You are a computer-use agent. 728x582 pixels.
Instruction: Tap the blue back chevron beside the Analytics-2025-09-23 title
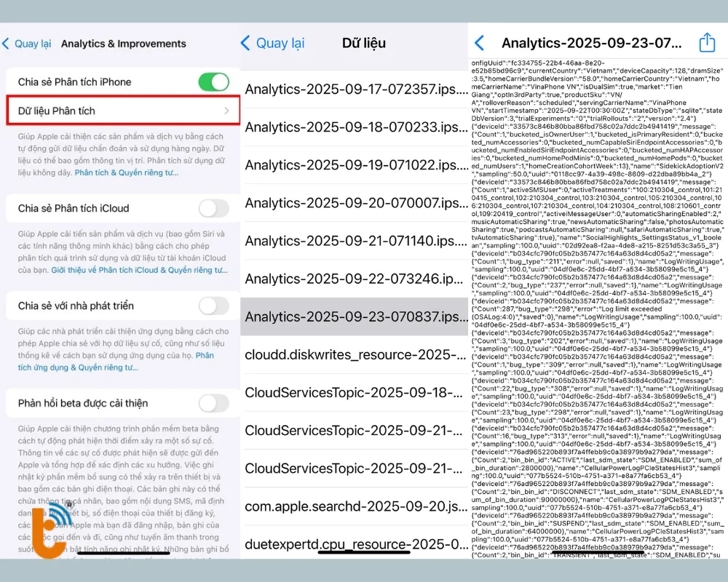(x=479, y=43)
